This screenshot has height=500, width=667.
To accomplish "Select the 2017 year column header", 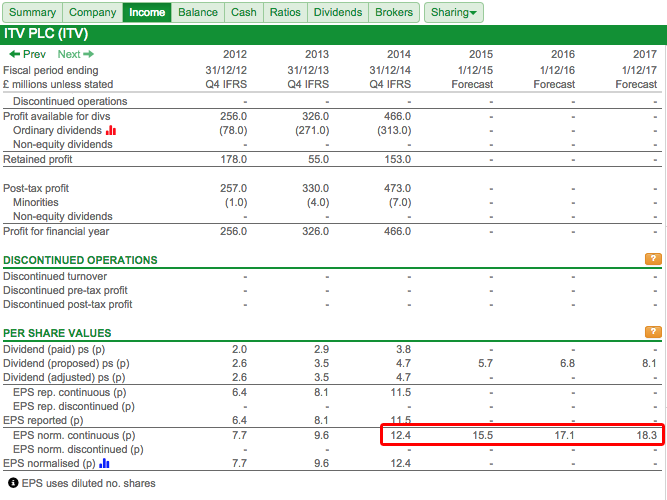I will (x=645, y=54).
